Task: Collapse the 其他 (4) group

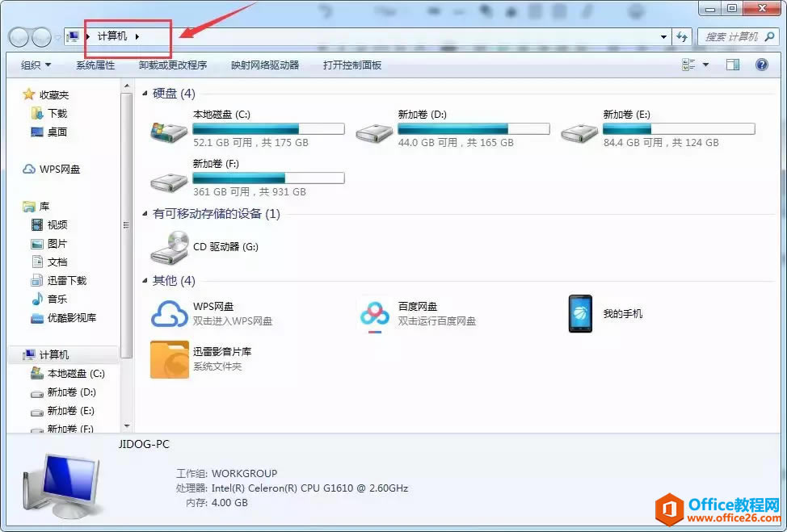Action: [x=145, y=281]
